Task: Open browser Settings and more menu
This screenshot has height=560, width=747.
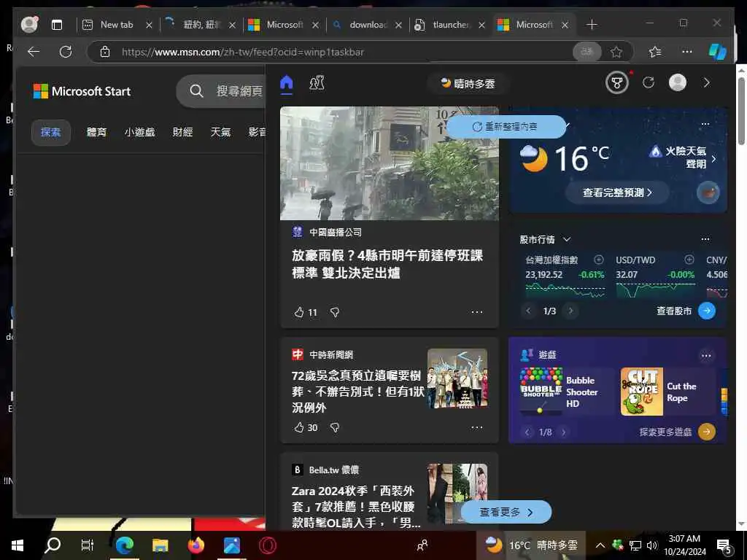Action: pos(687,52)
